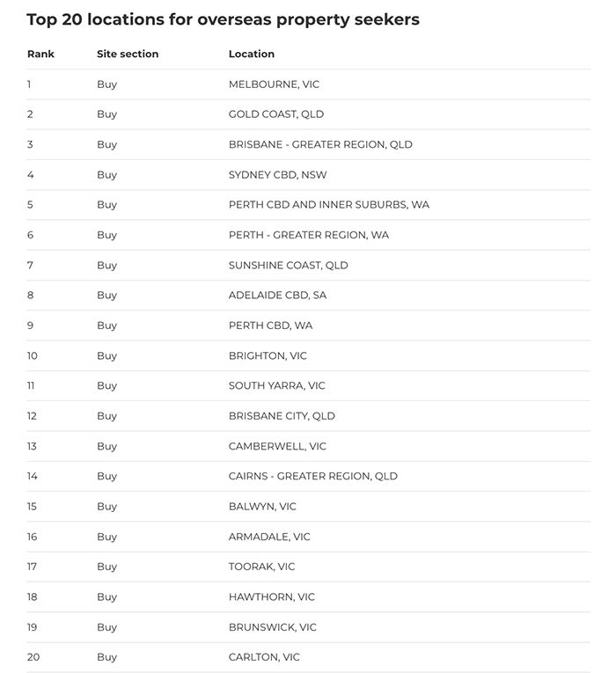Click the BRIGHTON, VIC row
Viewport: 616px width, 673px height.
coord(308,355)
